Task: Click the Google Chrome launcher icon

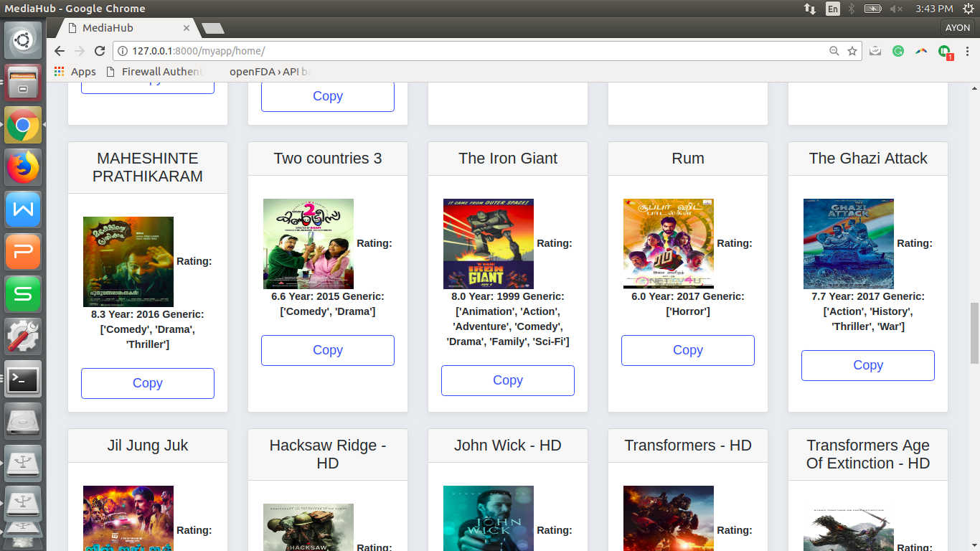Action: click(23, 125)
